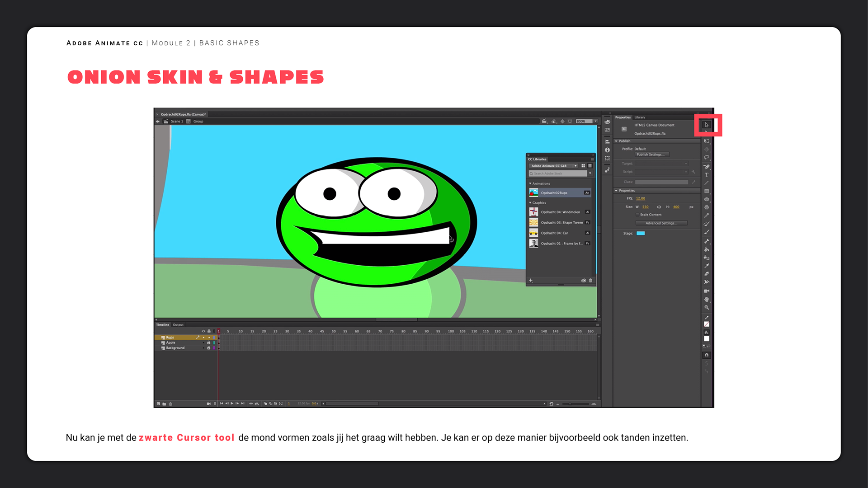Screen dimensions: 868x488
Task: Select the Paint Bucket tool
Action: pyautogui.click(x=706, y=249)
